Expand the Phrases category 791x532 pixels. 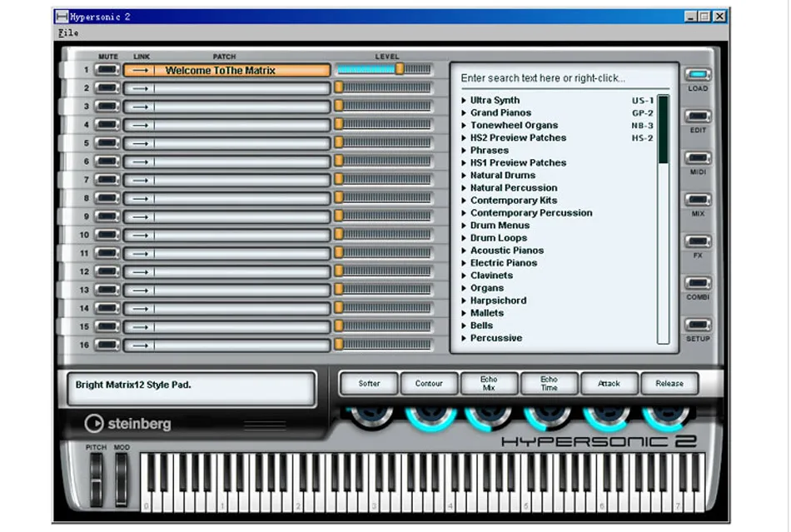coord(464,150)
